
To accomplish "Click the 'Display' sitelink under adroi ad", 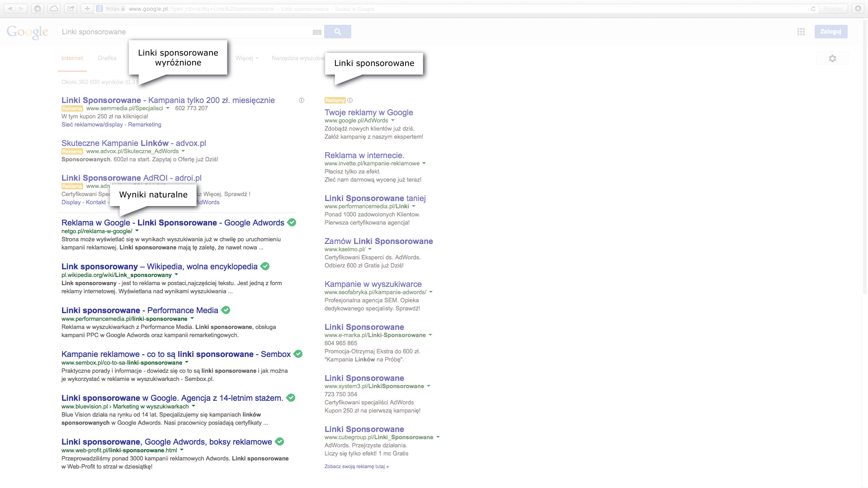I will [71, 202].
